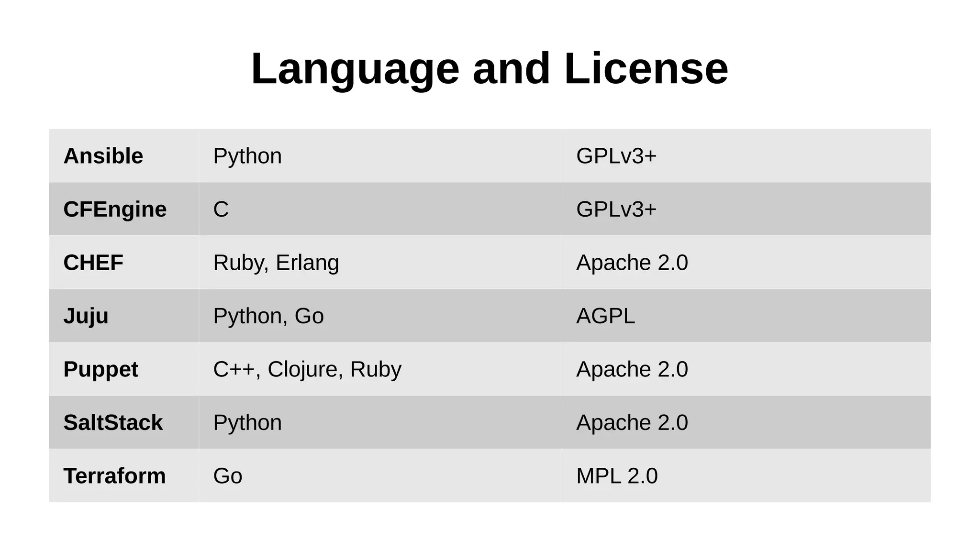Select the Ansible row label
Screen dimensions: 980x551
(103, 156)
